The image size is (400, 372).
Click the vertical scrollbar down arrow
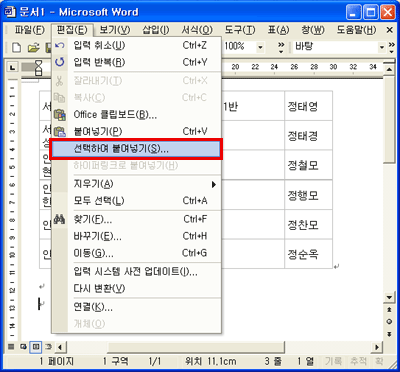pos(389,298)
